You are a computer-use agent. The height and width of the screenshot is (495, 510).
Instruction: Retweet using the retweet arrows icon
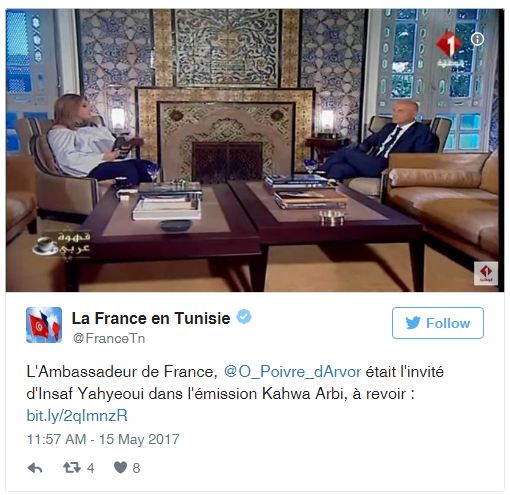pos(72,468)
